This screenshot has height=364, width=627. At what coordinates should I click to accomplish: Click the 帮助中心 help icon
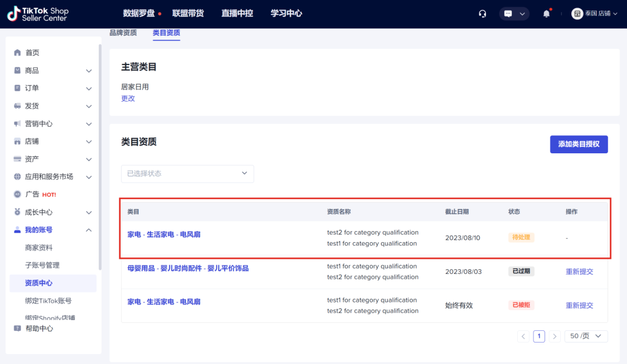point(17,329)
